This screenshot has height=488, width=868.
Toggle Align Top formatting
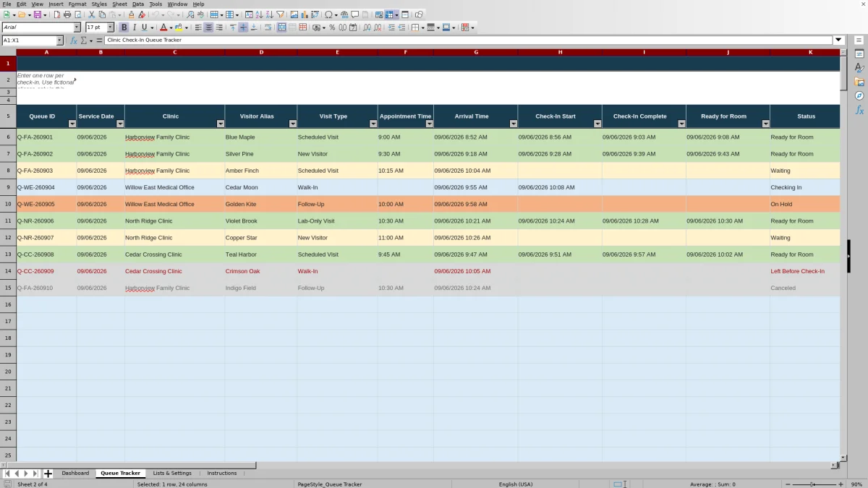[233, 27]
